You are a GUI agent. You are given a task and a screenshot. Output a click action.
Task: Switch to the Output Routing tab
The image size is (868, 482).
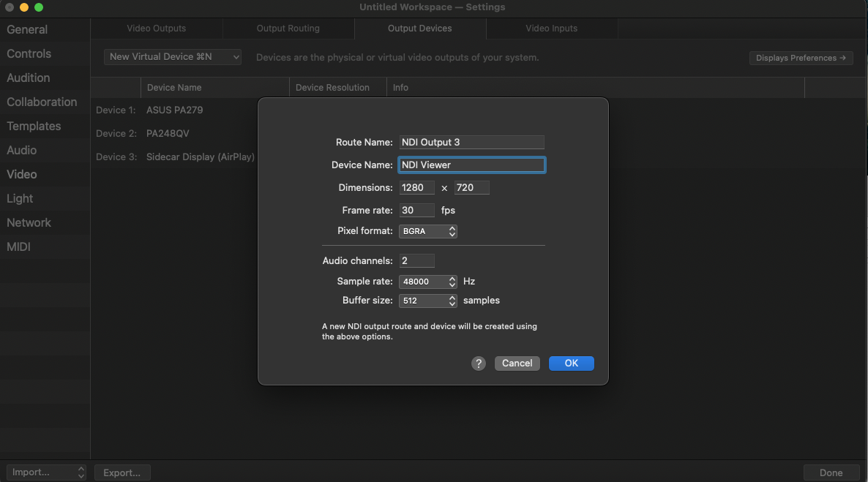(288, 29)
